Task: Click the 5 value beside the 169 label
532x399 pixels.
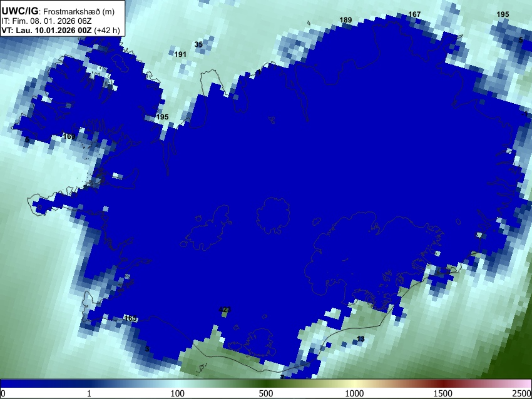Action: [27, 139]
